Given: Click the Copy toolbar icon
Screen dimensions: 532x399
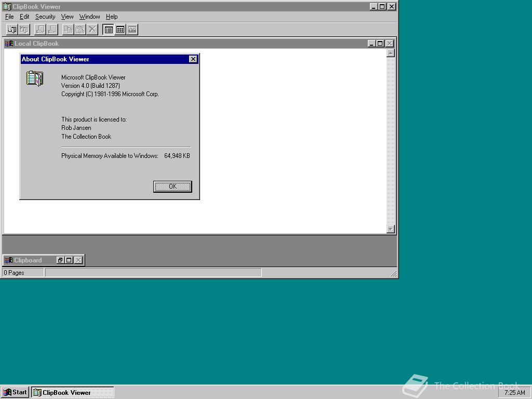Looking at the screenshot, I should tap(68, 30).
